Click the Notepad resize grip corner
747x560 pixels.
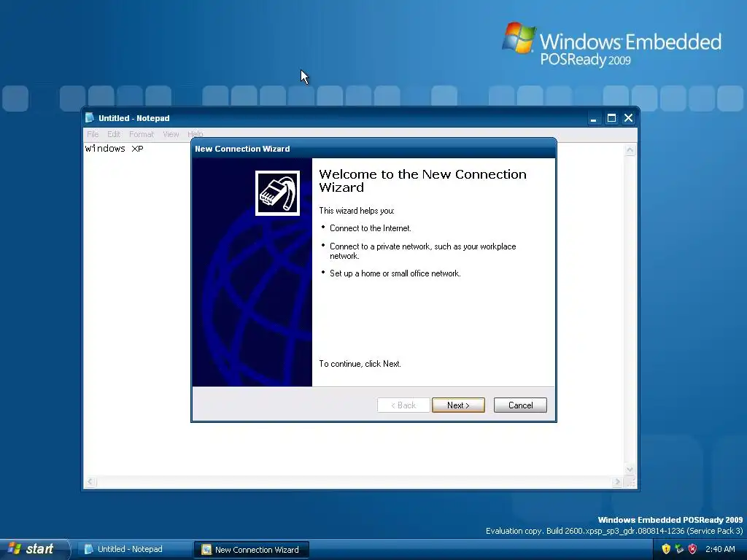pyautogui.click(x=630, y=482)
